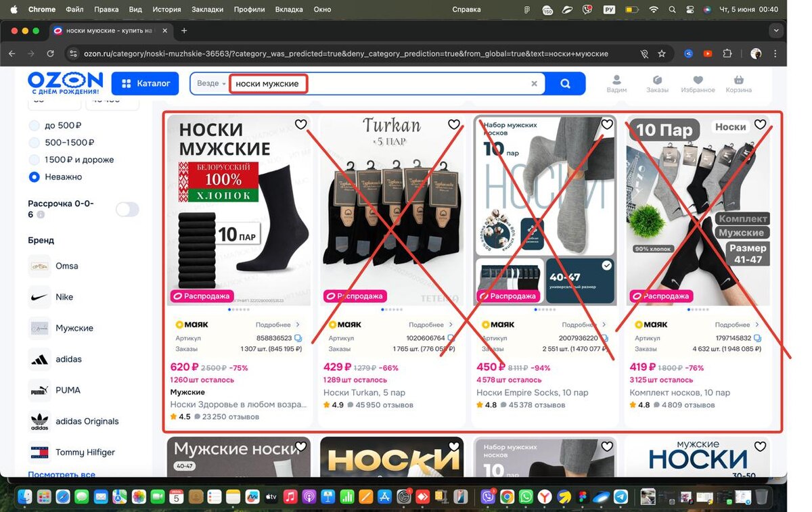Open the Chrome extensions puzzle icon
Screen dimensions: 812x512
coord(727,53)
